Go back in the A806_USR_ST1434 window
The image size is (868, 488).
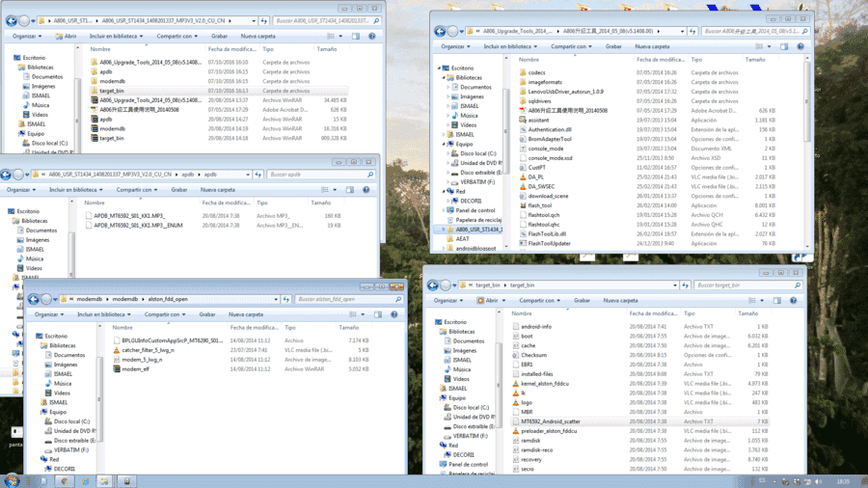(11, 21)
